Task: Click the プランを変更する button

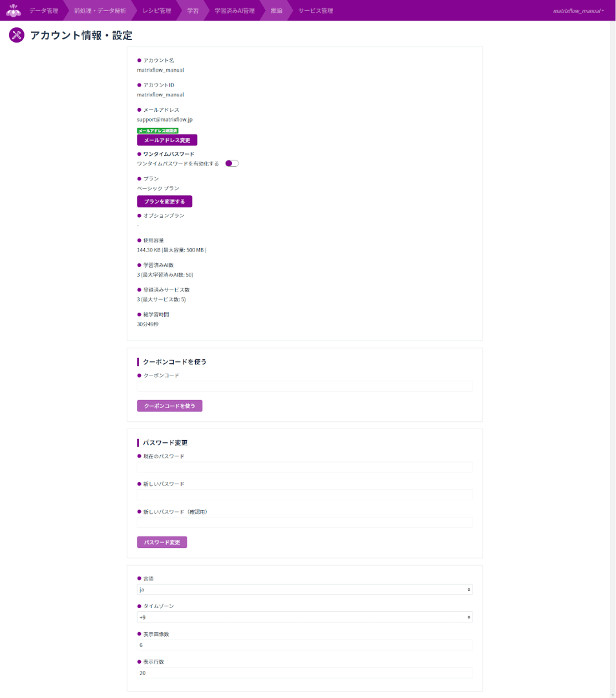Action: (x=164, y=201)
